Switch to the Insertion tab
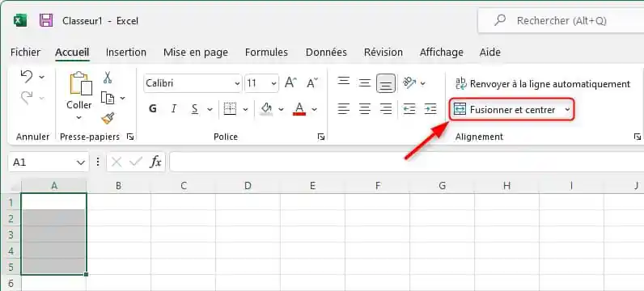 (126, 52)
